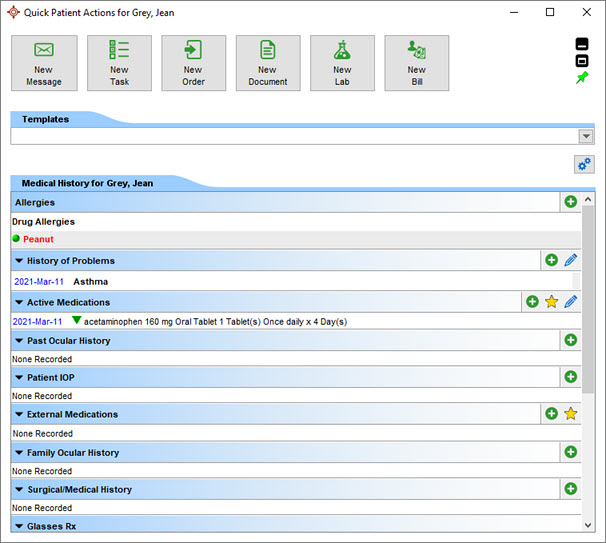Collapse the Active Medications section
The image size is (606, 543).
(19, 302)
